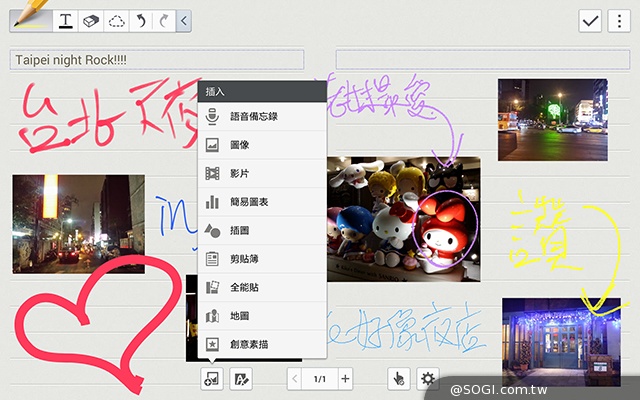Select the Sanrio character figures photo
The width and height of the screenshot is (640, 400).
[x=404, y=219]
